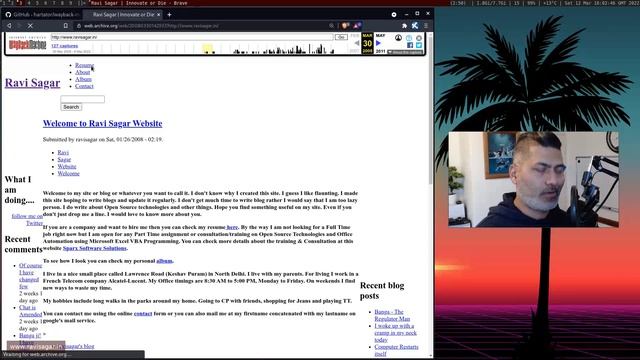Click the Wayback Machine logo

28,44
